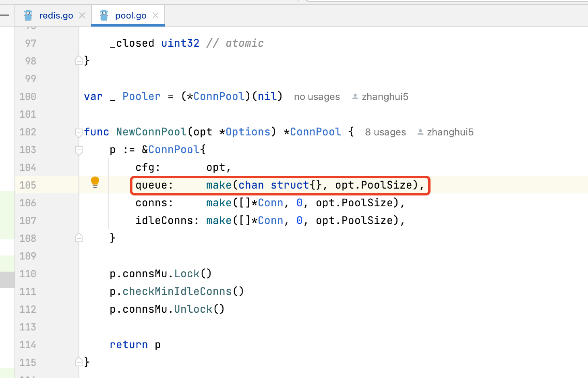Select the pool.go tab
The width and height of the screenshot is (588, 378).
pyautogui.click(x=130, y=16)
